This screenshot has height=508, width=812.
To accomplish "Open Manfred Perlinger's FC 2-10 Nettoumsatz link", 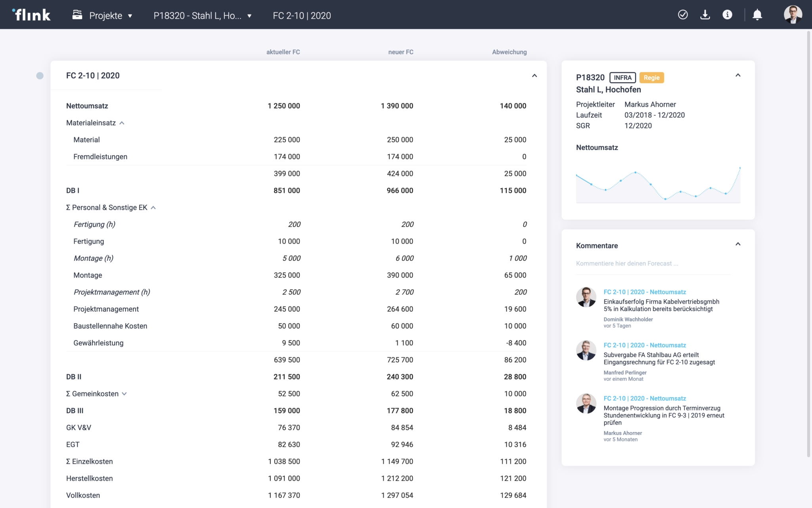I will click(645, 345).
